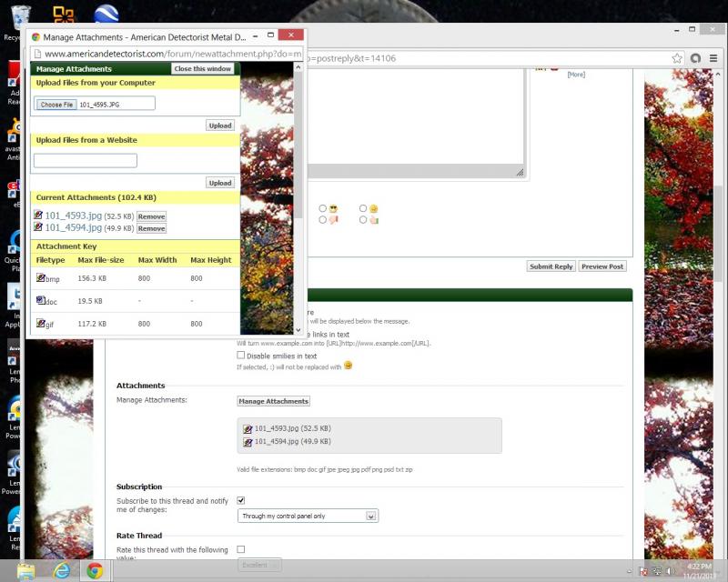Viewport: 728px width, 582px height.
Task: Open 101_4594.jpg (49.9 KB) in the reply page list
Action: tap(292, 441)
